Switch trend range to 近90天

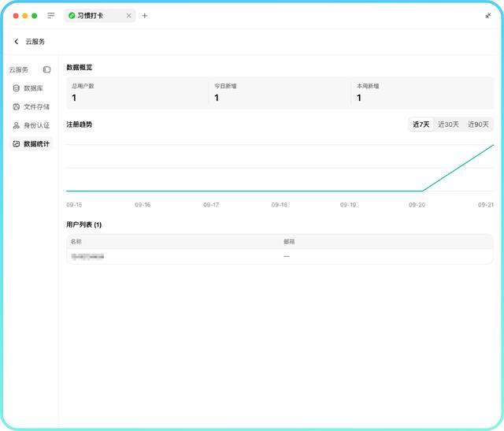(478, 124)
